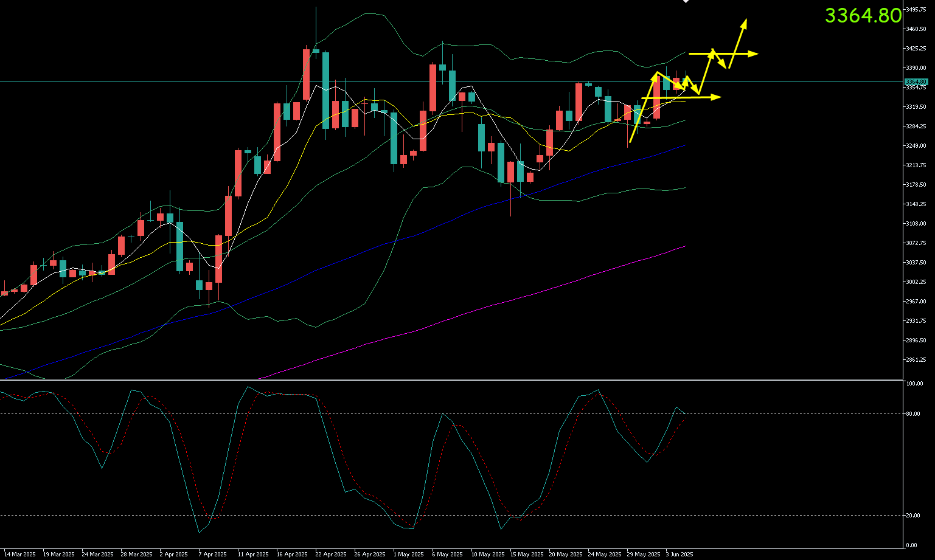
Task: Select the magenta moving average line's right end
Action: click(685, 246)
